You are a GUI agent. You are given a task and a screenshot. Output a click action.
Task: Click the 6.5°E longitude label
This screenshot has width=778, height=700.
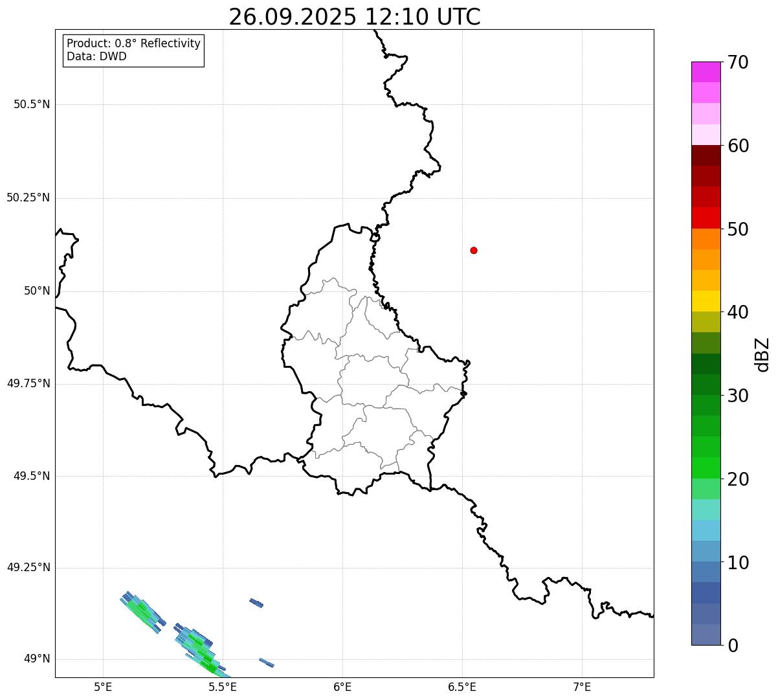click(x=462, y=686)
